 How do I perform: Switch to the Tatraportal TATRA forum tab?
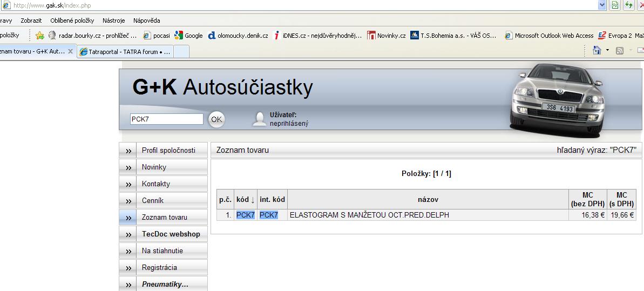click(x=125, y=52)
